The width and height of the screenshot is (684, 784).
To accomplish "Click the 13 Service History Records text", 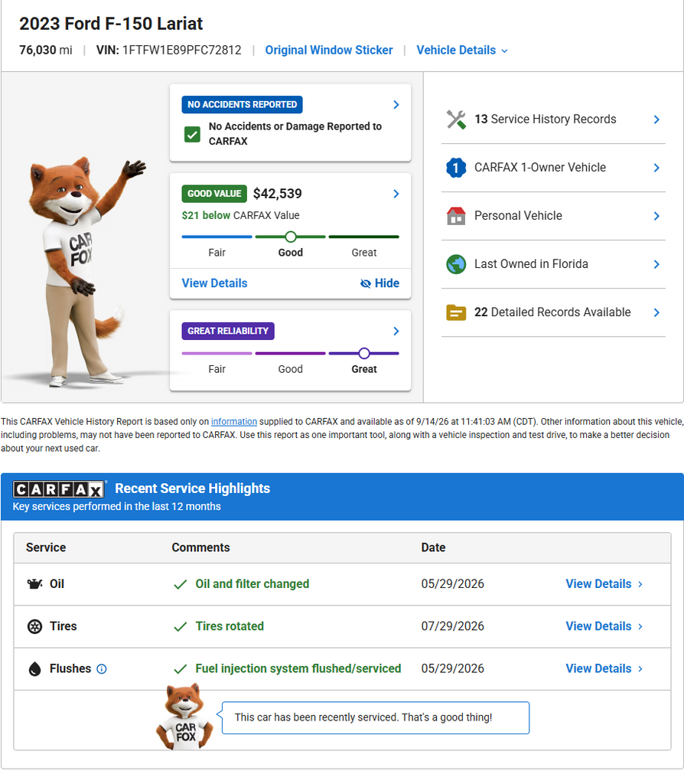I will [x=545, y=119].
